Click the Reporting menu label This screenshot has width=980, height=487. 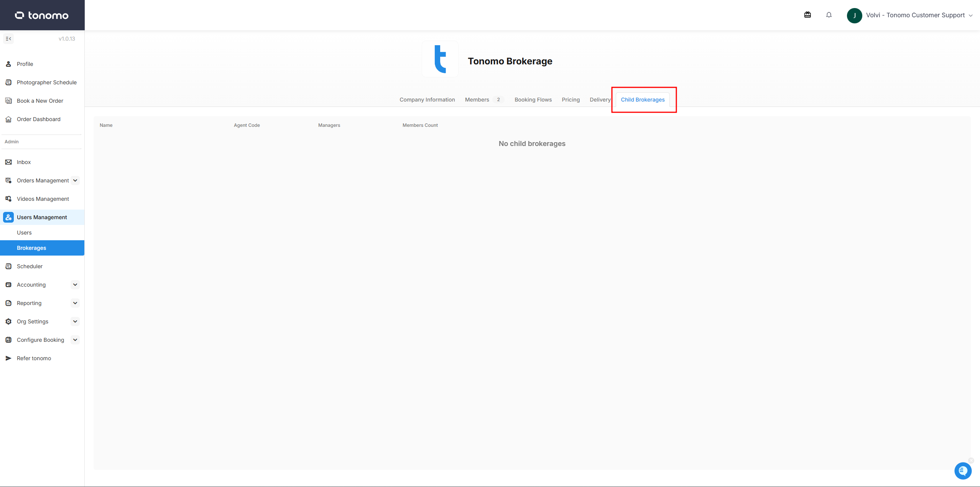tap(29, 303)
